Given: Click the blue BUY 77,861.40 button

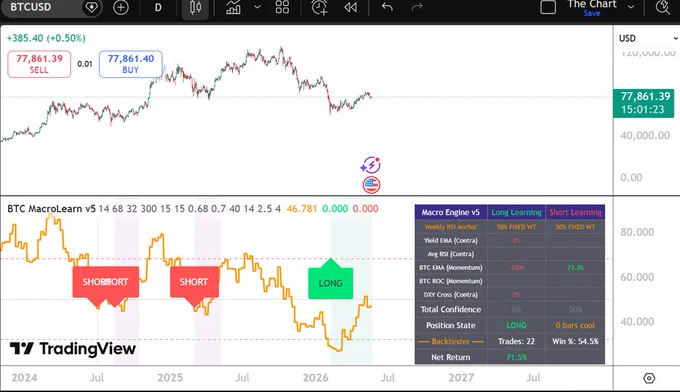Looking at the screenshot, I should [x=131, y=64].
